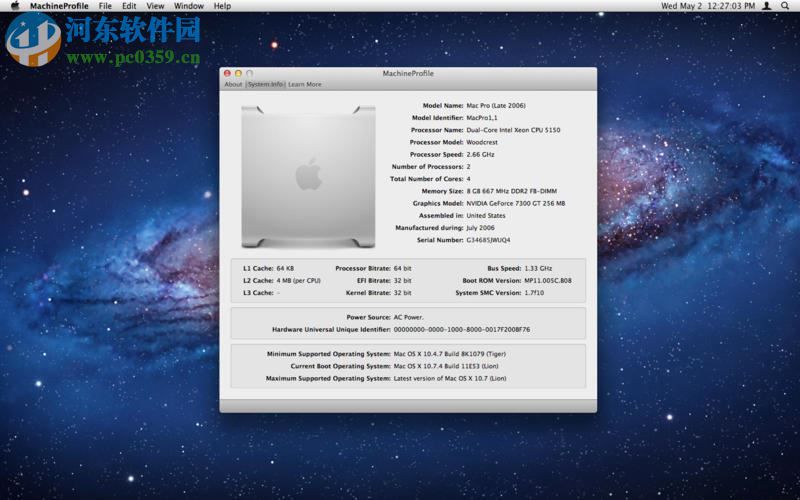
Task: Click minimum supported OS Mac OS X 10.4.7 (Tiger)
Action: click(450, 354)
